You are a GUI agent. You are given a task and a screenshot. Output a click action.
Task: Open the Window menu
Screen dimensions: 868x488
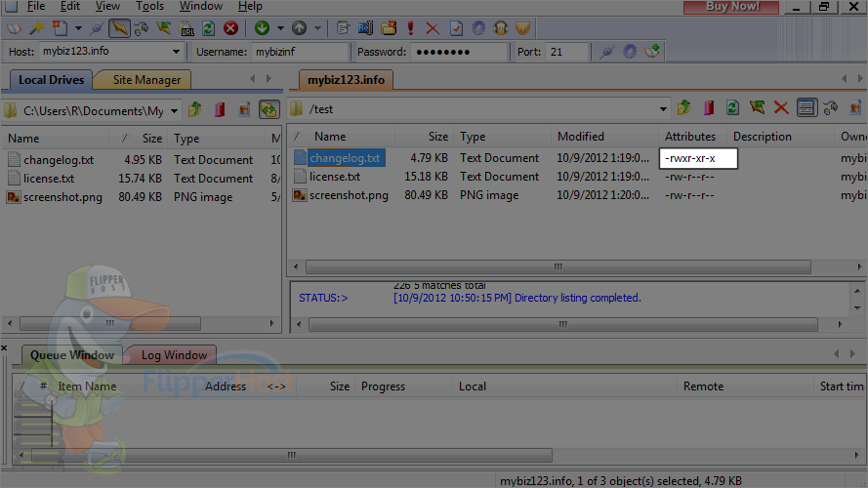click(x=201, y=6)
